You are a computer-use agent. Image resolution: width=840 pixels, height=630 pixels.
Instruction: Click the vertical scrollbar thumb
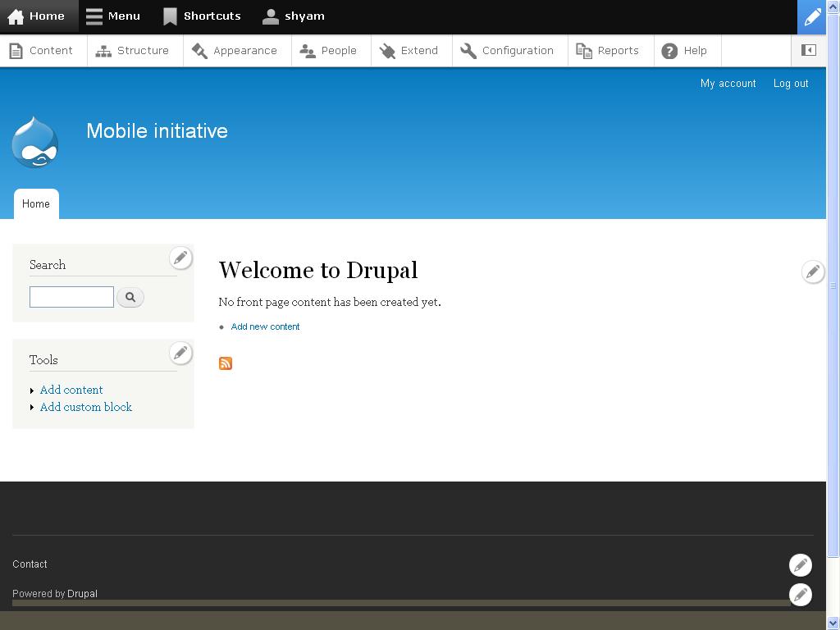click(833, 285)
